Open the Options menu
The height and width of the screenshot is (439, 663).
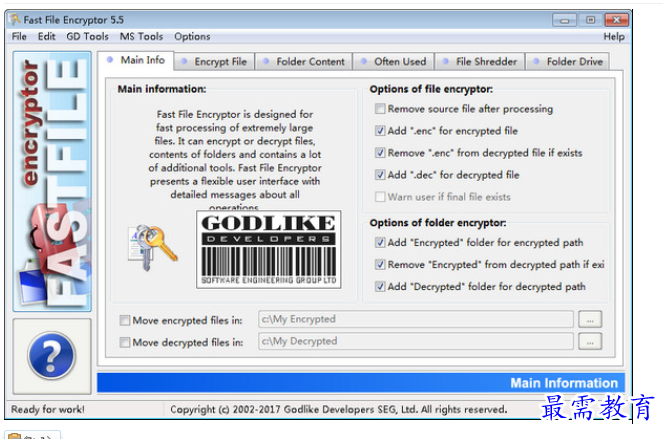point(192,36)
